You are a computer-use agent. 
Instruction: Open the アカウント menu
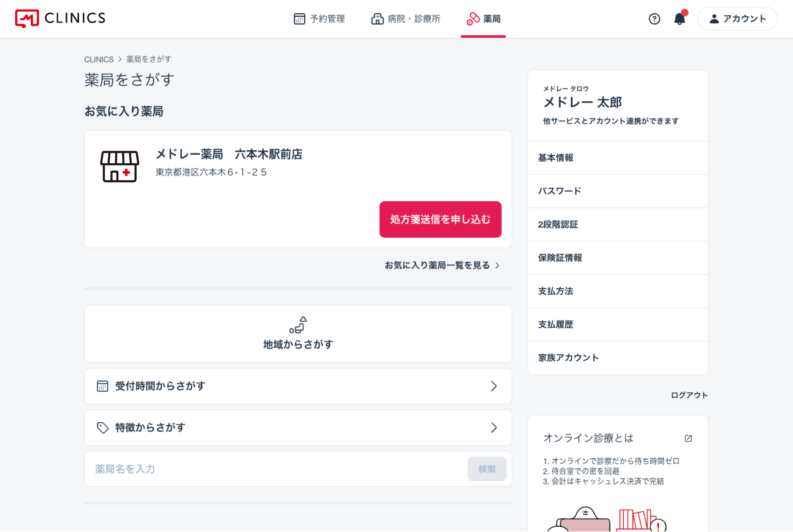[737, 19]
